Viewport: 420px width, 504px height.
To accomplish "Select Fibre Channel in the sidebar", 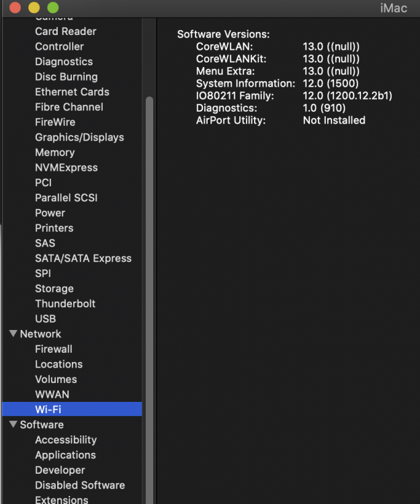I will pos(69,107).
